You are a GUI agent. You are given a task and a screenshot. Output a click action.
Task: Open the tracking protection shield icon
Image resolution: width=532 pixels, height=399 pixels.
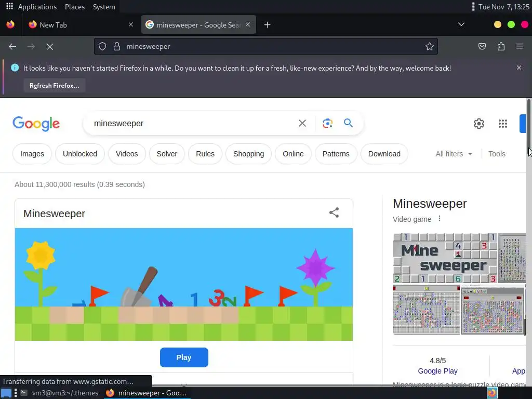(x=102, y=46)
